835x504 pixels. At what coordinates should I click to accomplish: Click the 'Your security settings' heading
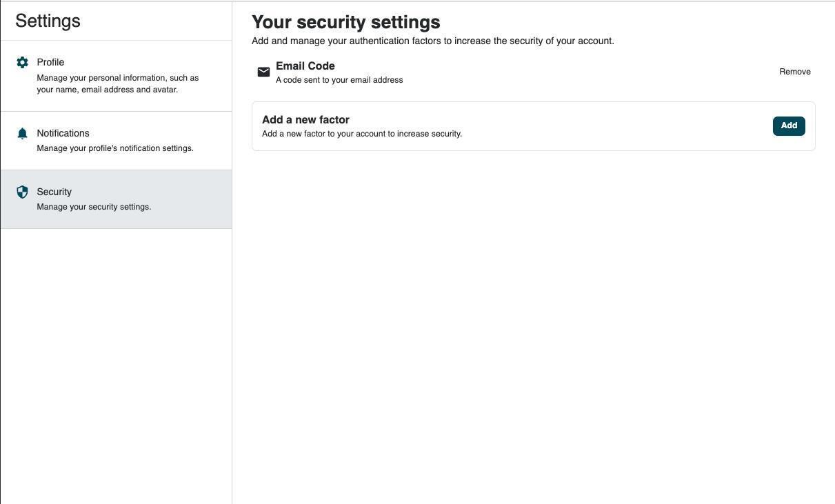[x=345, y=22]
